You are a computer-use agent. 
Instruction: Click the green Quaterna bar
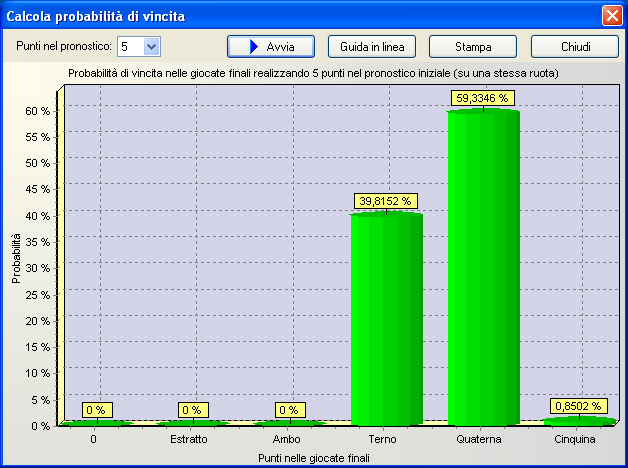(x=483, y=270)
